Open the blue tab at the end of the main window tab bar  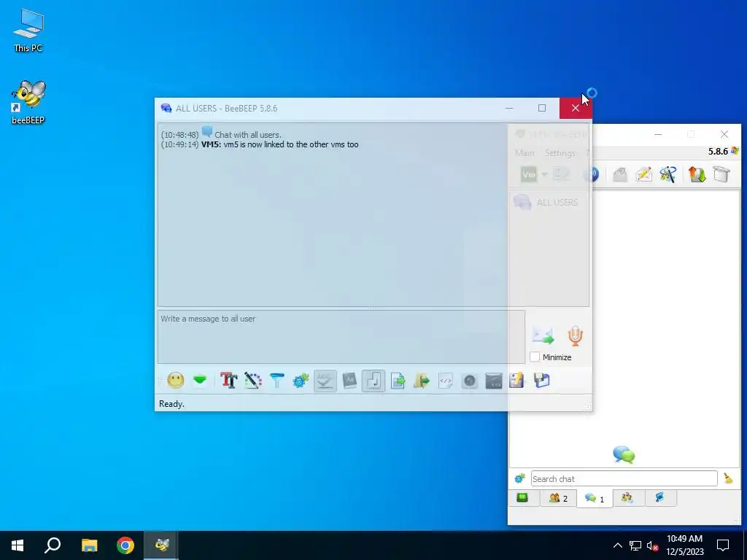(659, 498)
